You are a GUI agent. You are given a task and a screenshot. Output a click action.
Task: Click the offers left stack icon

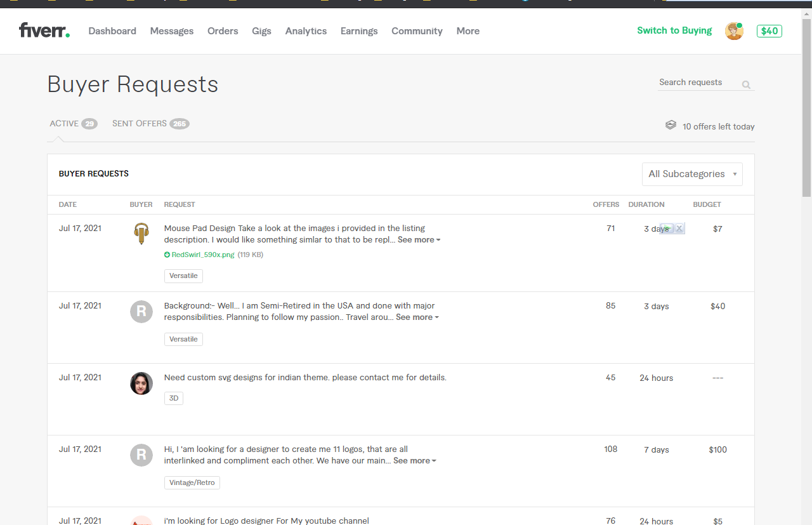tap(671, 126)
